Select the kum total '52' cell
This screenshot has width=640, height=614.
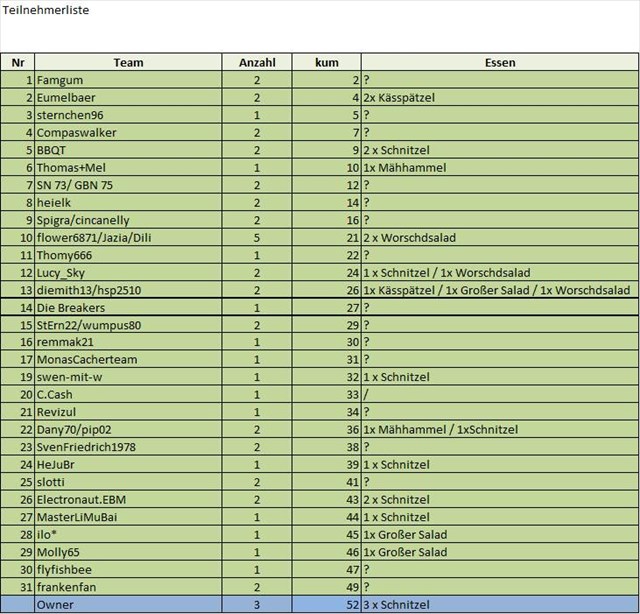[327, 605]
